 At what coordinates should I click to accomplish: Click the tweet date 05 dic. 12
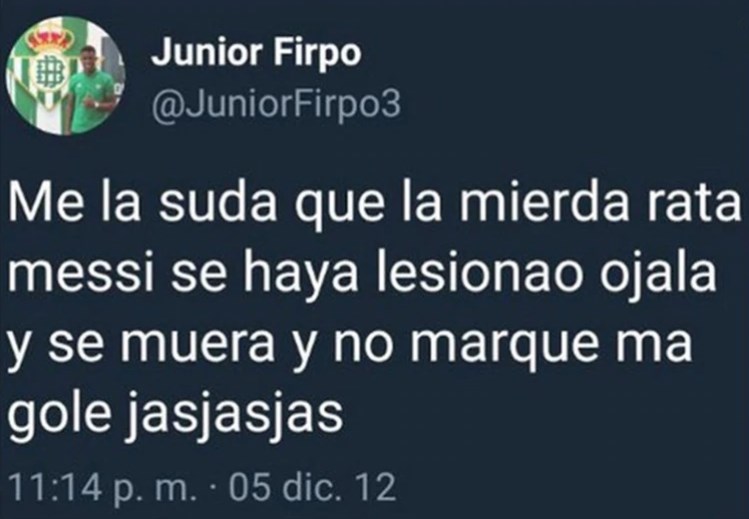click(x=313, y=487)
